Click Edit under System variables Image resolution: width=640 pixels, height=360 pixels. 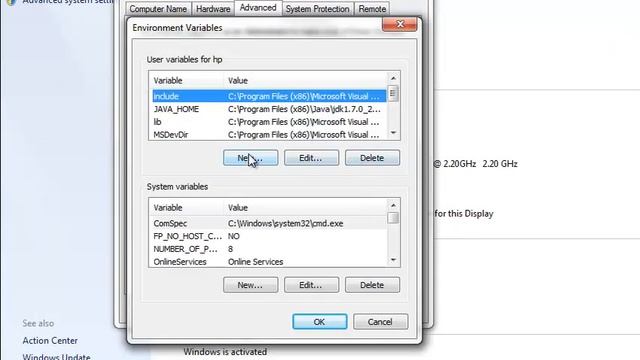[311, 285]
